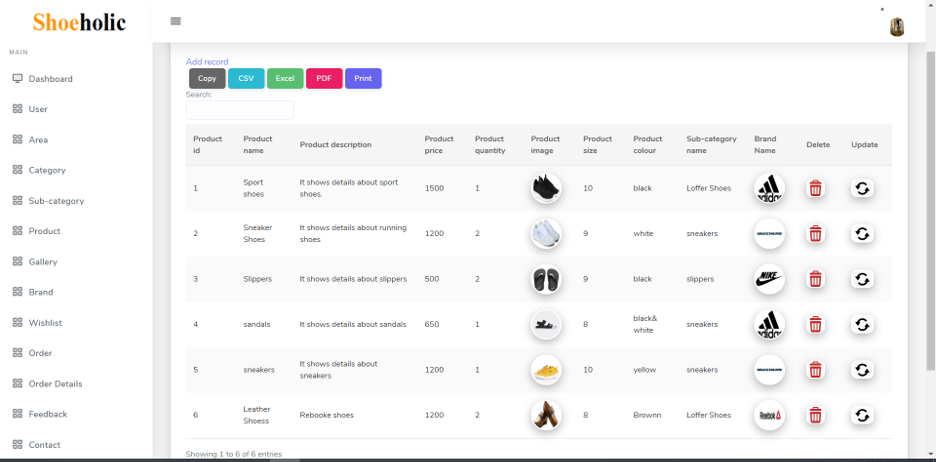Sort by Product id column header
The width and height of the screenshot is (936, 462).
207,144
